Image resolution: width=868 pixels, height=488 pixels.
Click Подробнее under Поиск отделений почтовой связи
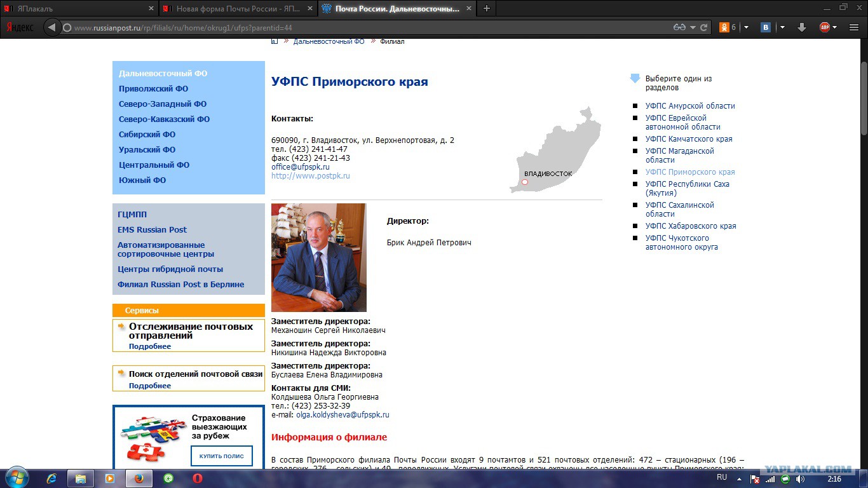click(x=150, y=386)
